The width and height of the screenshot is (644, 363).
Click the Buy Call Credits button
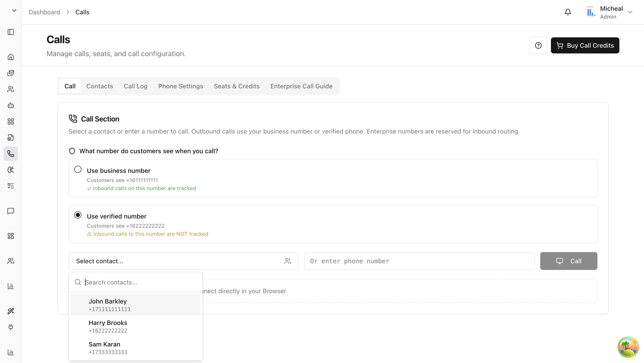click(x=585, y=45)
